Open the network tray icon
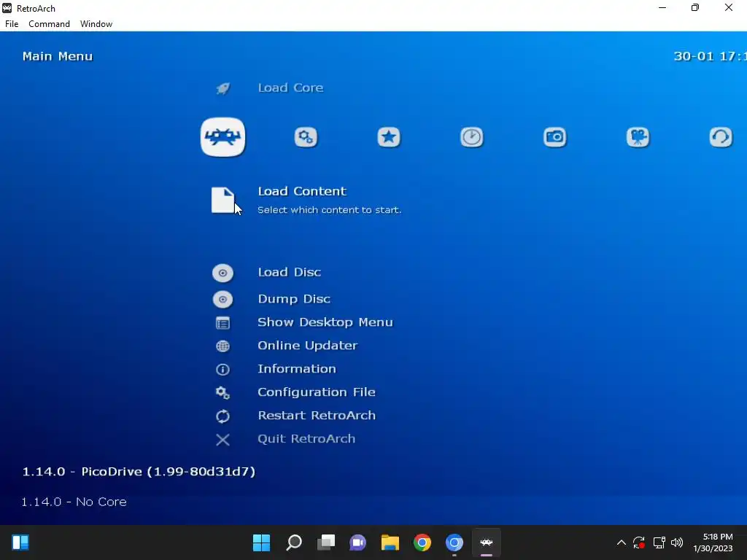The width and height of the screenshot is (747, 560). 659,542
